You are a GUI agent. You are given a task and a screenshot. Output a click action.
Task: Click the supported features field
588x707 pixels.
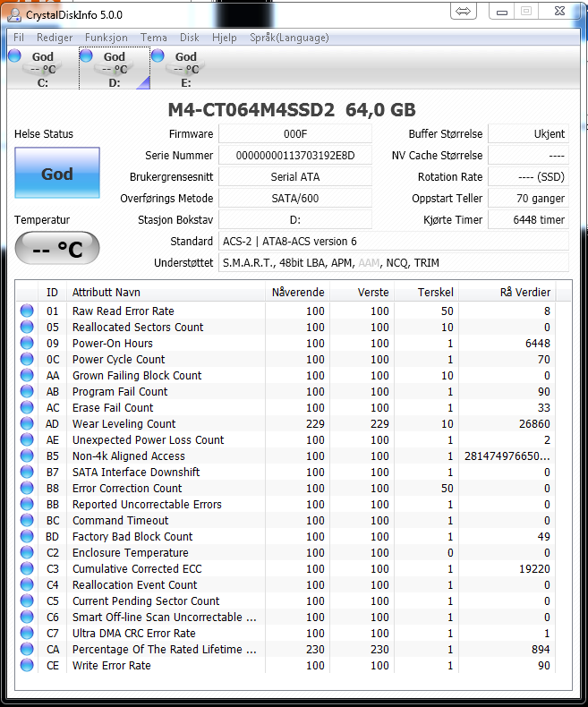pyautogui.click(x=394, y=263)
